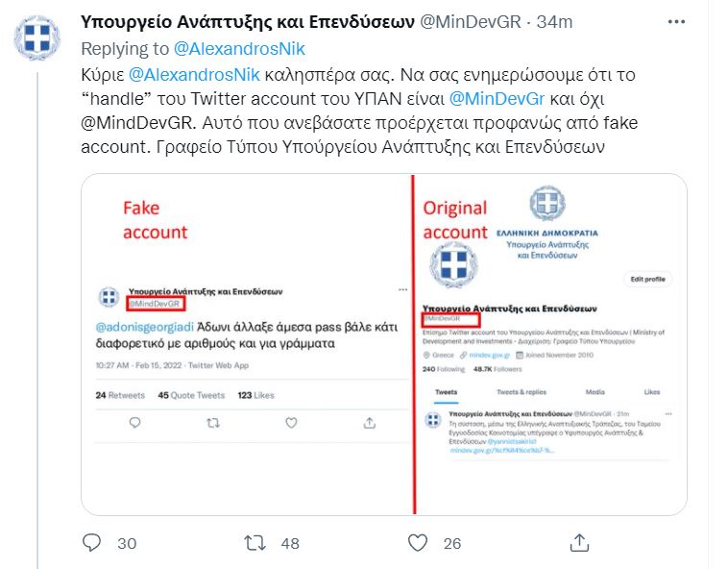Image resolution: width=728 pixels, height=569 pixels.
Task: Share the tweet using the upload arrow icon
Action: click(x=579, y=542)
